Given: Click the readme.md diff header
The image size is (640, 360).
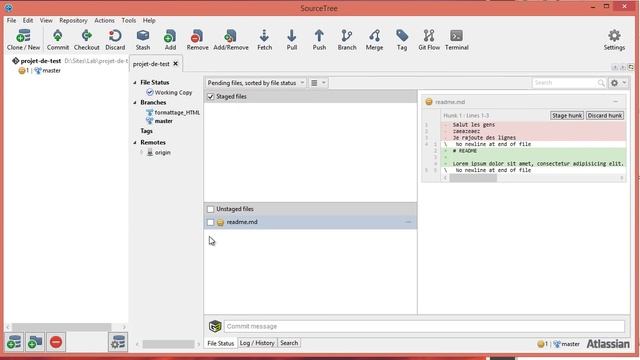Looking at the screenshot, I should tap(524, 102).
